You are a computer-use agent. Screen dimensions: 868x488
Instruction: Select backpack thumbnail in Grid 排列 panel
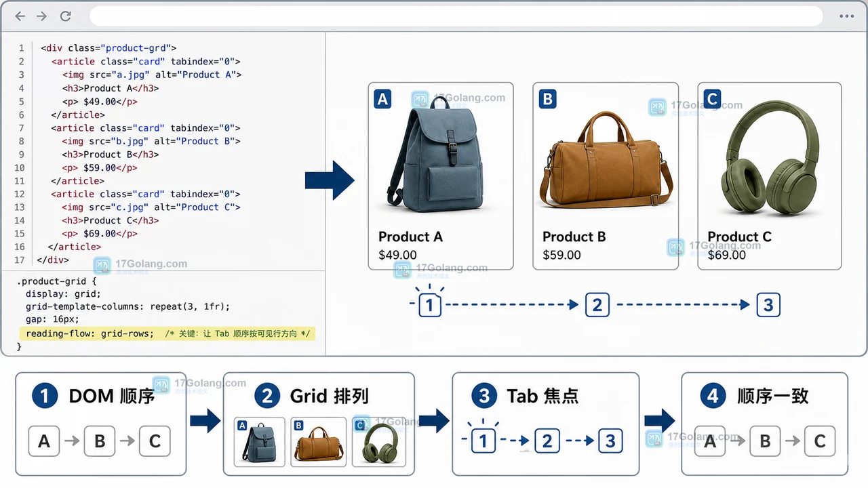point(260,442)
